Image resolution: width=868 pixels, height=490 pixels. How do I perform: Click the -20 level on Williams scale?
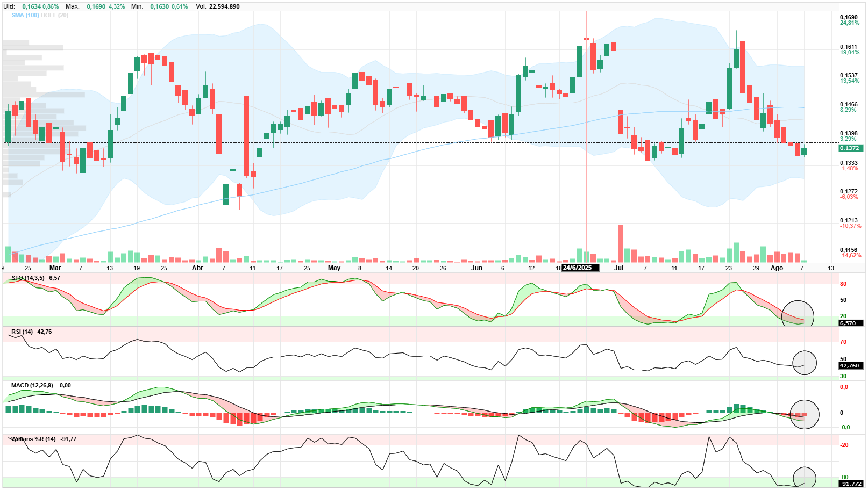(x=844, y=445)
